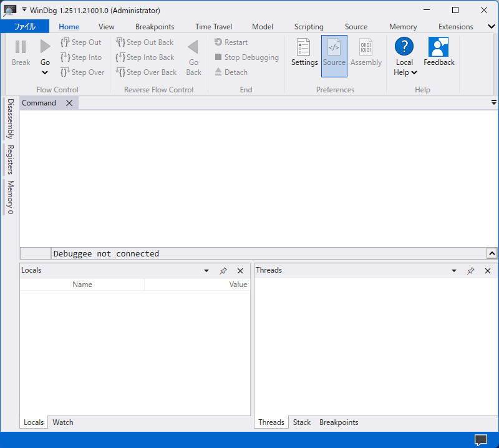
Task: Click the Name column header
Action: point(82,285)
